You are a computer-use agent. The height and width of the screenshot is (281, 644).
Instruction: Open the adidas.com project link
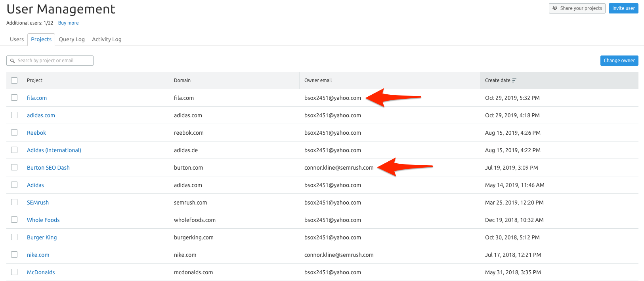click(41, 115)
